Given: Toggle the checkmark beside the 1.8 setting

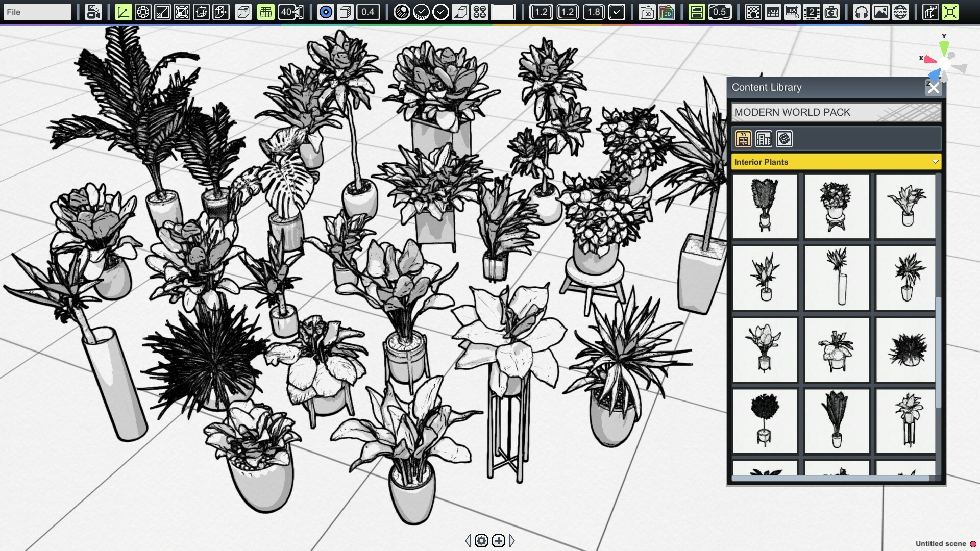Looking at the screenshot, I should click(x=616, y=12).
